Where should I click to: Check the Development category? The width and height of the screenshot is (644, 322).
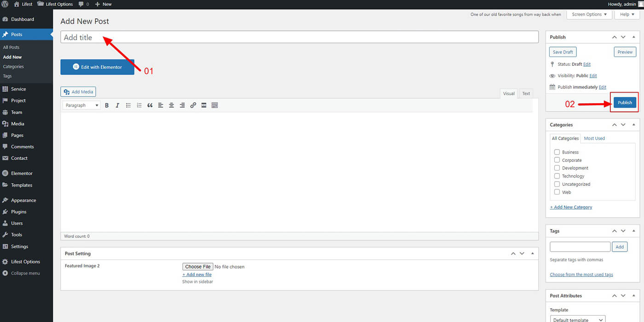(x=557, y=168)
